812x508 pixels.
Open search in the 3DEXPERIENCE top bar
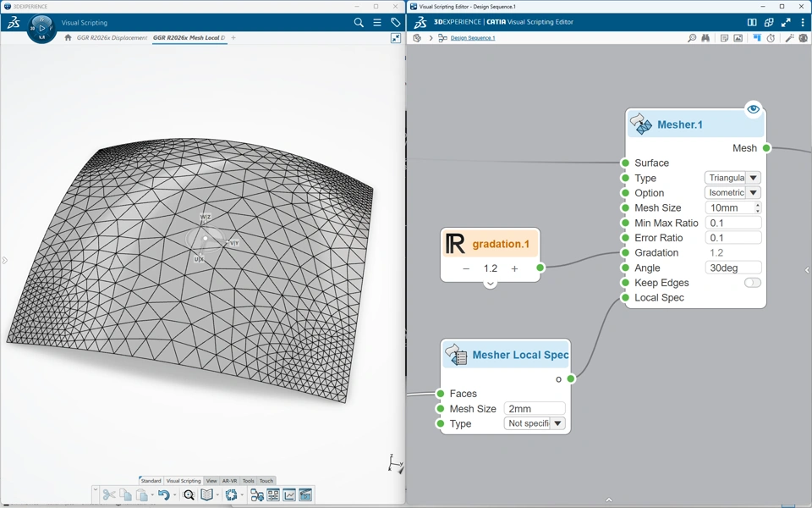tap(359, 22)
